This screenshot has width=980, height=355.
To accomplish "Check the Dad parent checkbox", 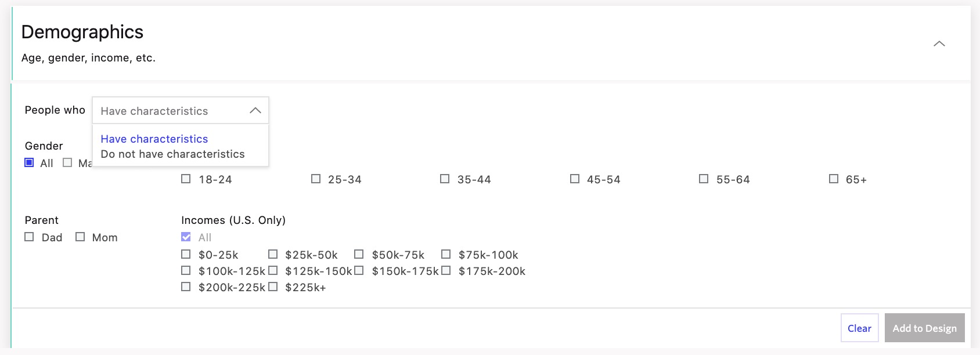I will click(29, 237).
